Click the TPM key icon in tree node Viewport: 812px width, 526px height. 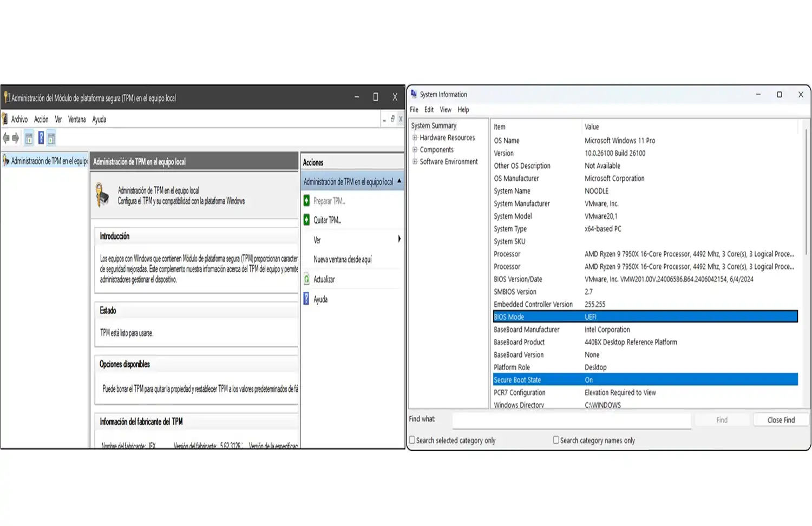tap(6, 161)
